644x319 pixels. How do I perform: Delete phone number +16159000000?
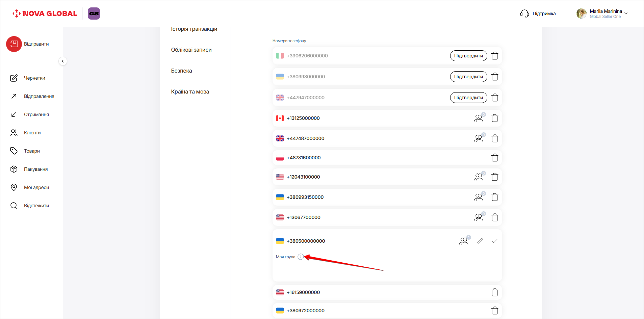(494, 292)
